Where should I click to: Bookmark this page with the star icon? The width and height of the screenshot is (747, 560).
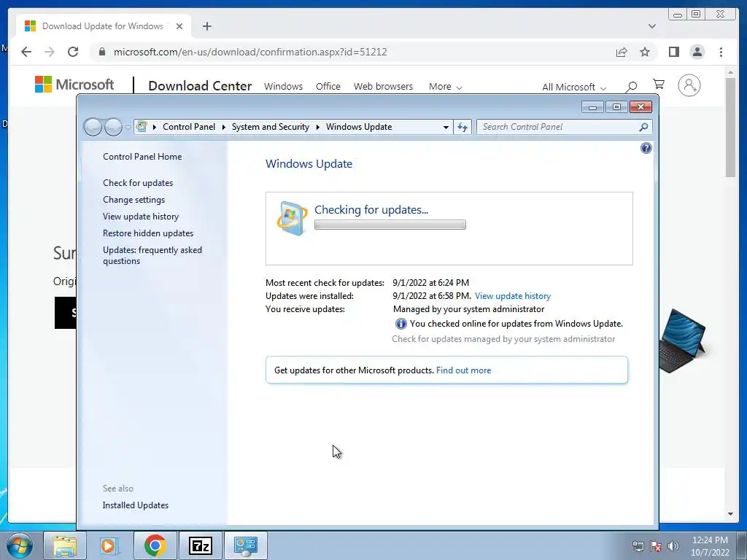pos(645,52)
